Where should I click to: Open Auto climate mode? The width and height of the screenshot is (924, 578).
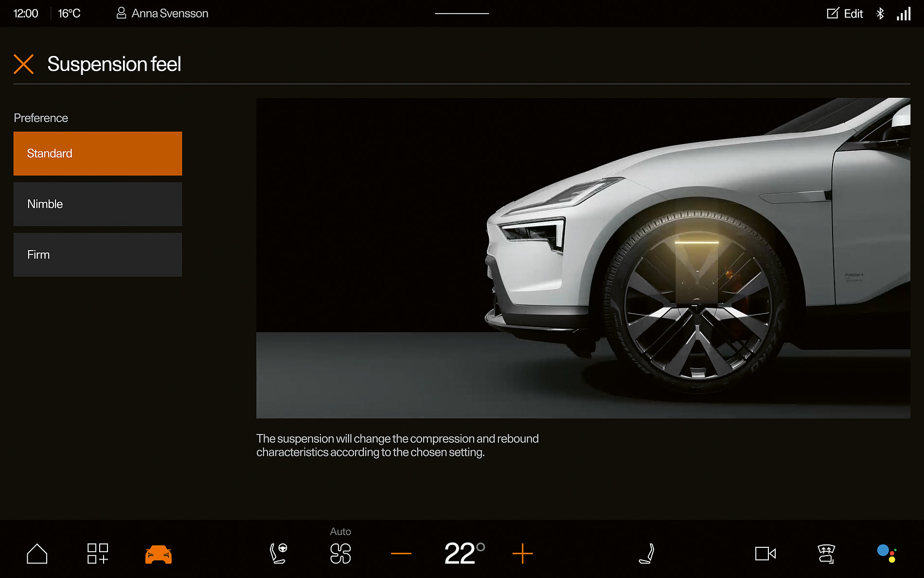click(340, 531)
